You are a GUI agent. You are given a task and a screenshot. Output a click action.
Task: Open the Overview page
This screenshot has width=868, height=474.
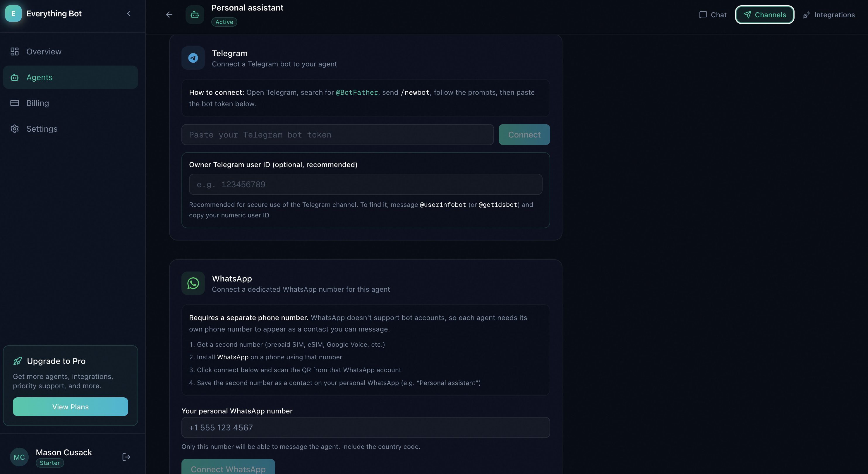[71, 51]
